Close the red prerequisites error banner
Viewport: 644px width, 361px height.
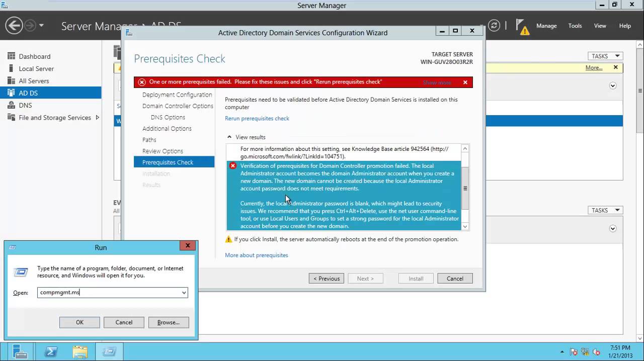coord(465,82)
